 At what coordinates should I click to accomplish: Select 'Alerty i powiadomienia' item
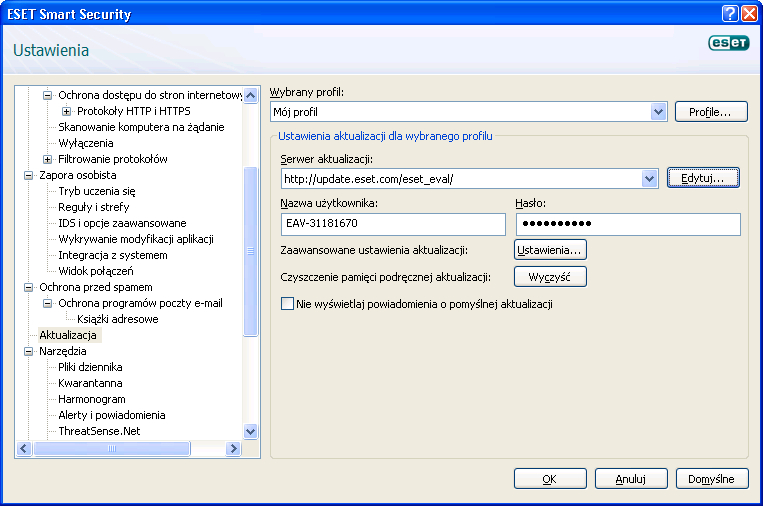click(111, 416)
